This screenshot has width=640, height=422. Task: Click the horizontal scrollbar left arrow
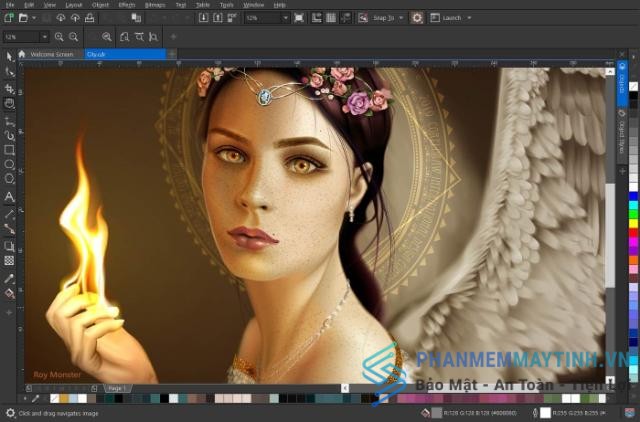[345, 388]
